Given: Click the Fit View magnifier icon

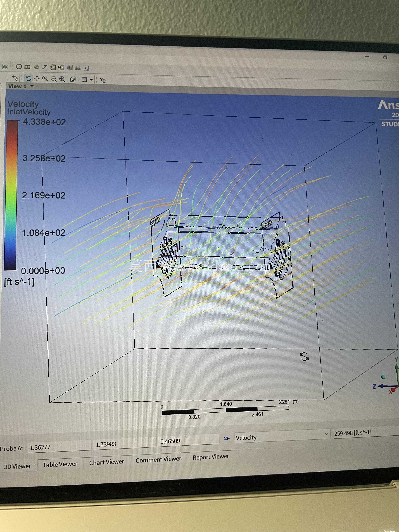Looking at the screenshot, I should 62,79.
